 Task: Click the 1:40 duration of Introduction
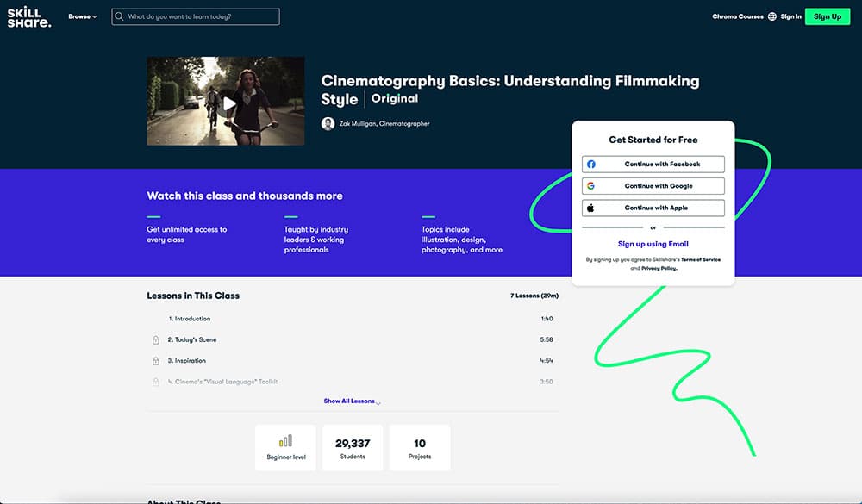(547, 319)
